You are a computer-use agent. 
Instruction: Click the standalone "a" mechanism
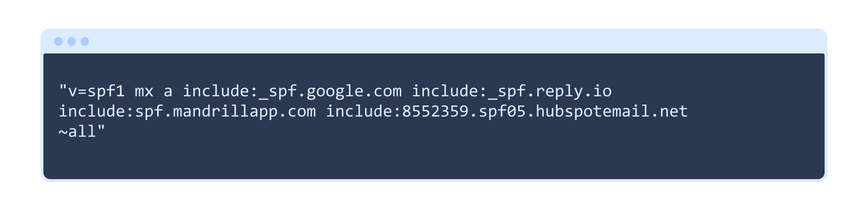pos(168,91)
